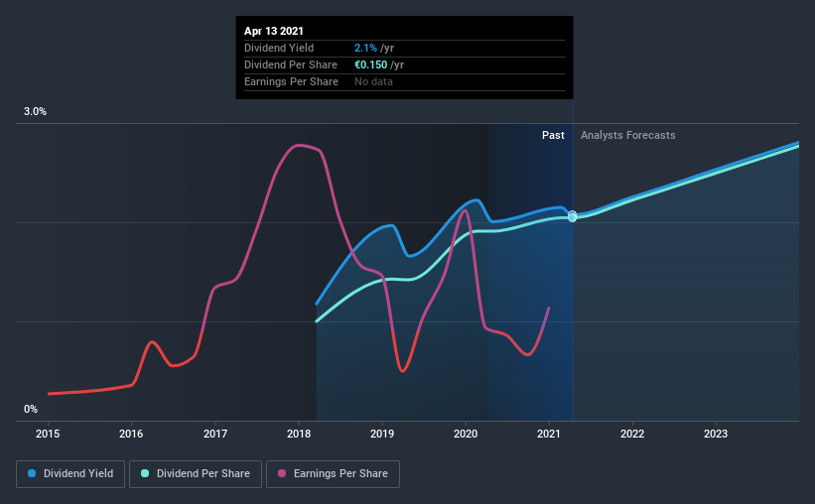Click the 2023 x-axis label
The image size is (815, 504).
pos(716,434)
